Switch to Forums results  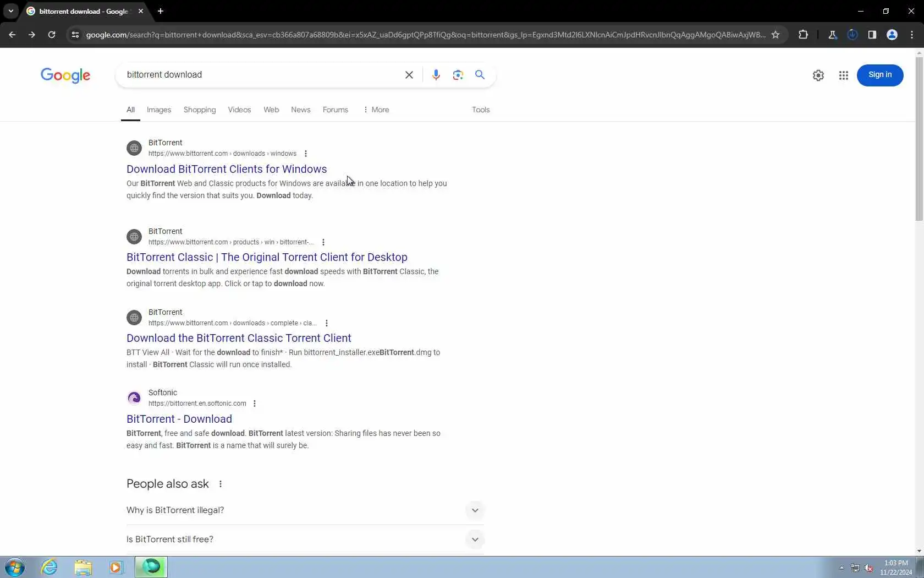pyautogui.click(x=335, y=110)
